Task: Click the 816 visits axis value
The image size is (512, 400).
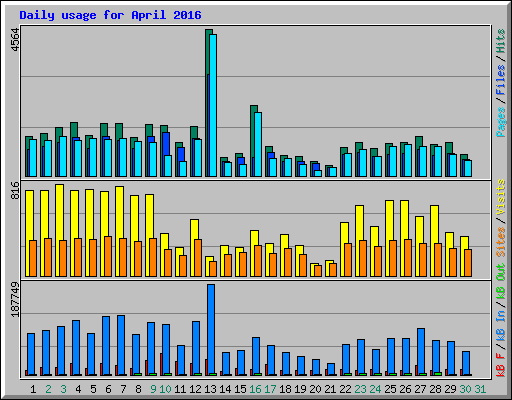Action: pos(15,190)
